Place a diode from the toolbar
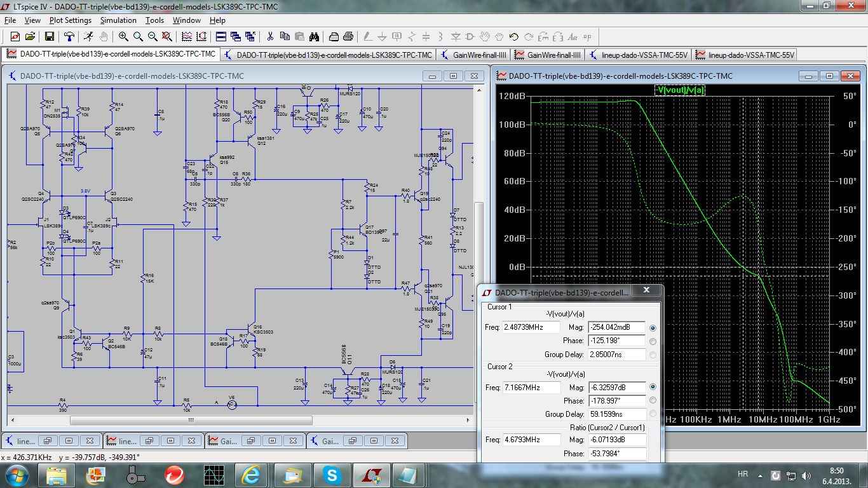 456,36
